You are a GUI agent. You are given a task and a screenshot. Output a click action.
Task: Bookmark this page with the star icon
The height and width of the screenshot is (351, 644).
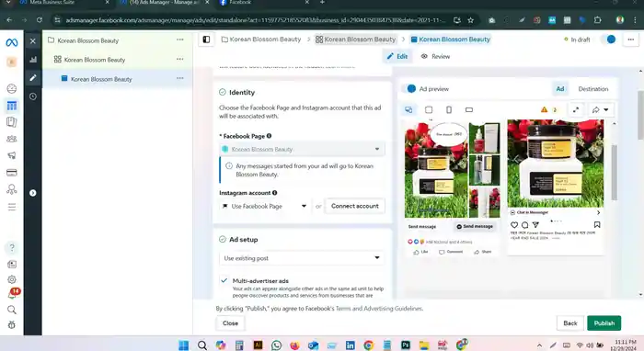coord(471,20)
